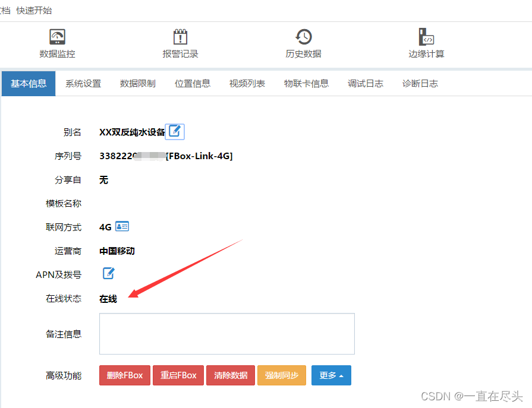Click the 删除FBox button
Viewport: 532px width, 408px height.
(x=125, y=375)
